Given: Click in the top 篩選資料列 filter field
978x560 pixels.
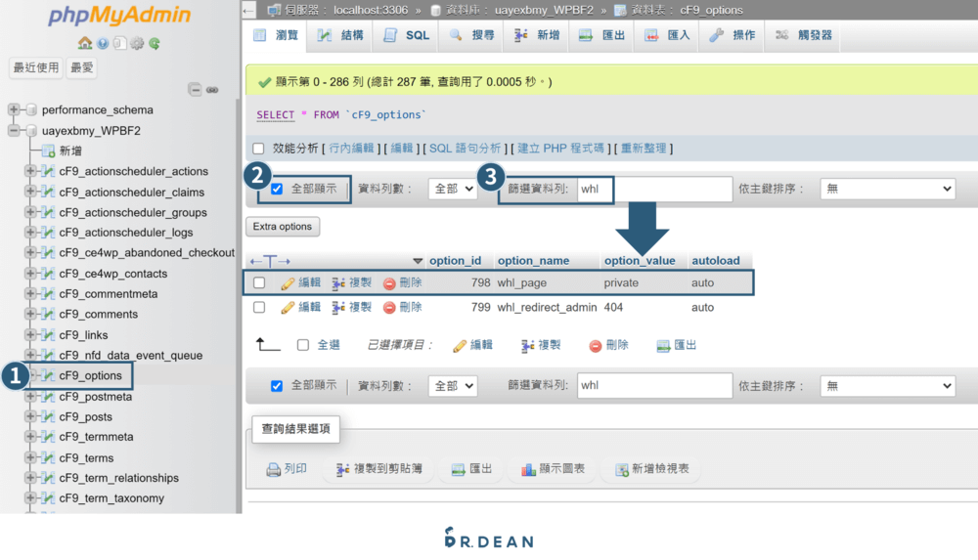Looking at the screenshot, I should pyautogui.click(x=654, y=189).
